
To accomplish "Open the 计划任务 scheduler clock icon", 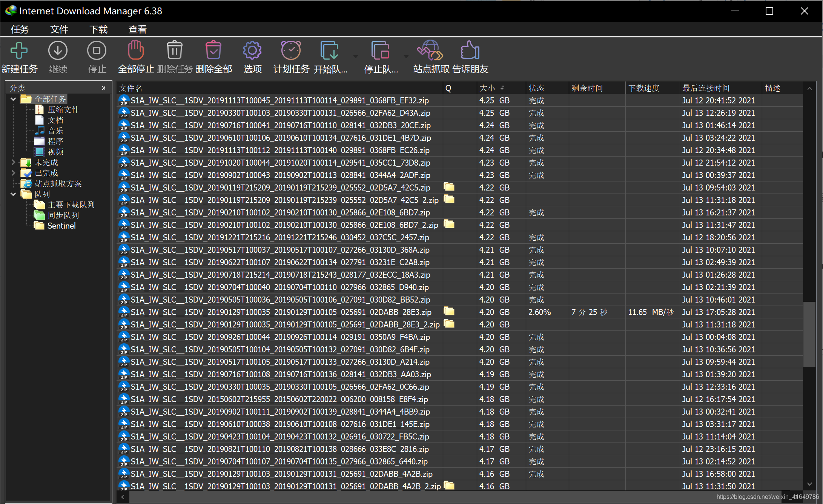I will point(291,51).
